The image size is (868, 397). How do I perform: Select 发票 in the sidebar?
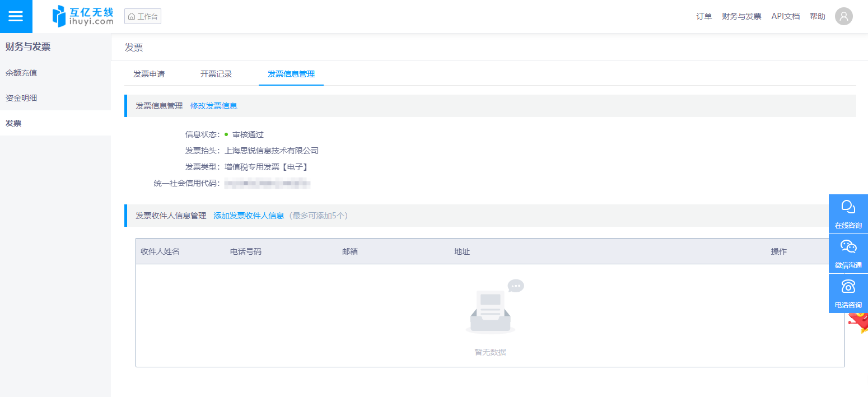click(13, 123)
